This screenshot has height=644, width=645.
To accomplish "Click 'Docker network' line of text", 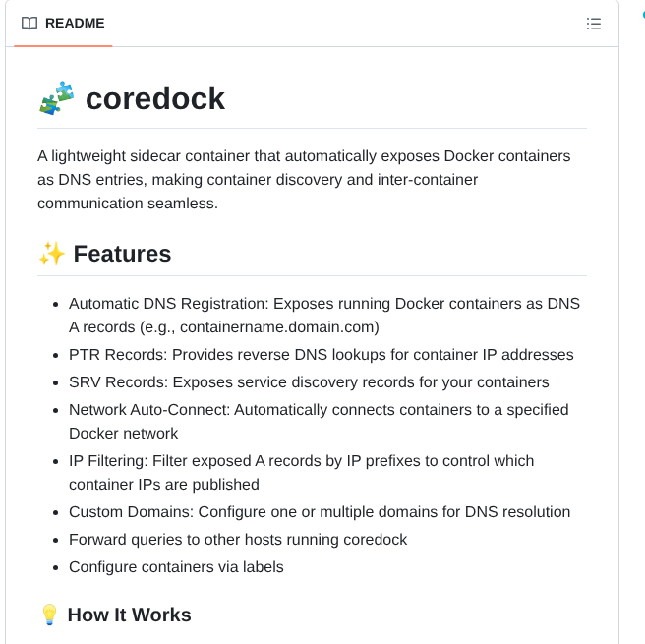I will [x=124, y=434].
